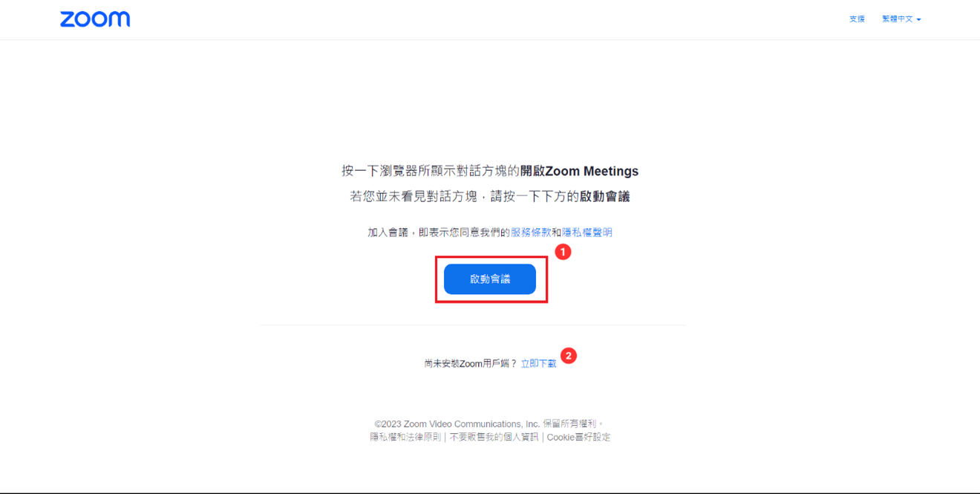Open the 支援 support link
980x494 pixels.
pyautogui.click(x=857, y=19)
